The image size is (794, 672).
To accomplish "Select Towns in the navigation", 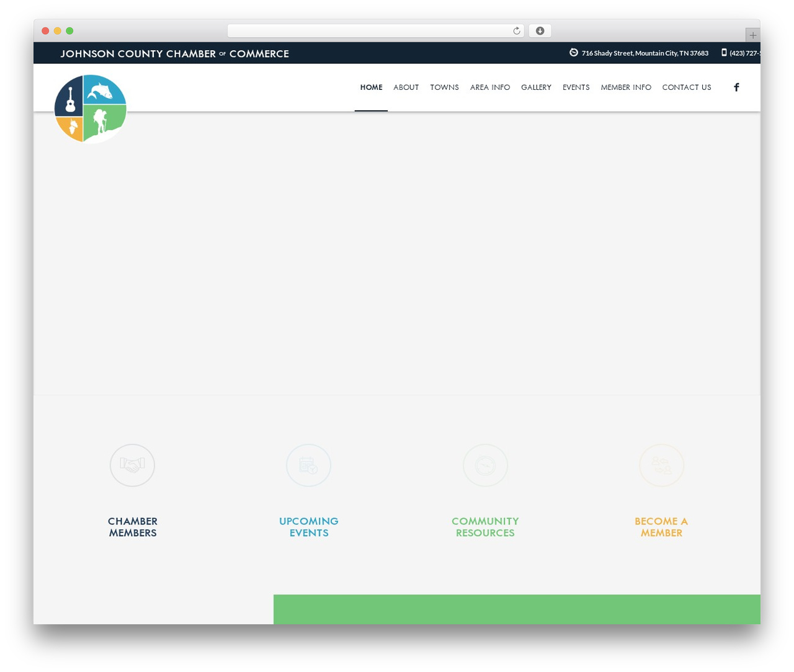I will click(x=445, y=87).
